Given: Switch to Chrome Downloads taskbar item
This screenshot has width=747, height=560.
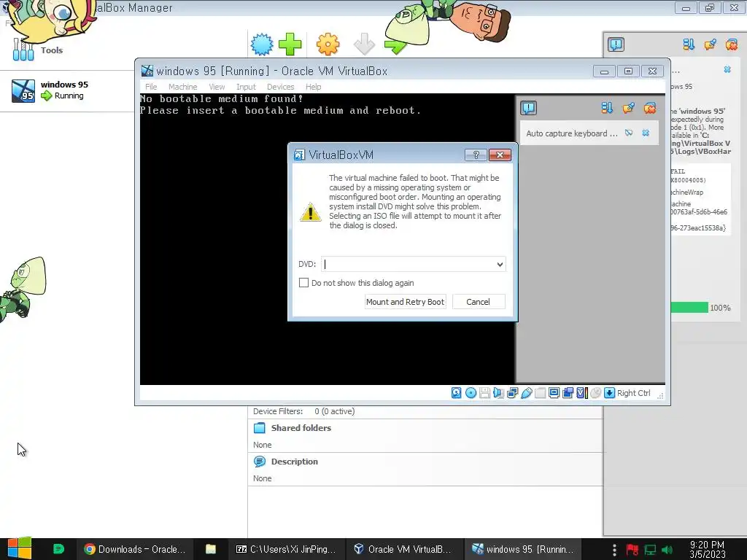Looking at the screenshot, I should pyautogui.click(x=134, y=549).
